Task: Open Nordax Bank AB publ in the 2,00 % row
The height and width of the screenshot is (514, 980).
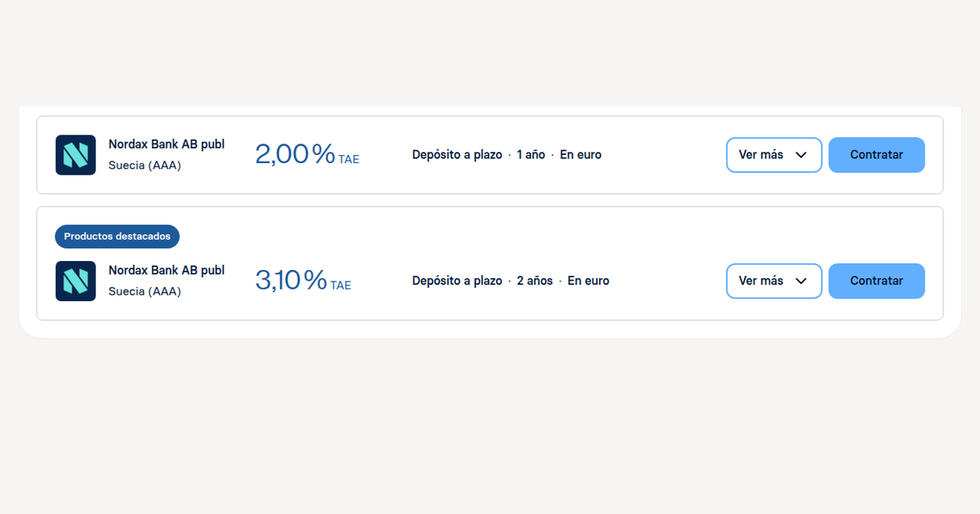Action: 167,144
